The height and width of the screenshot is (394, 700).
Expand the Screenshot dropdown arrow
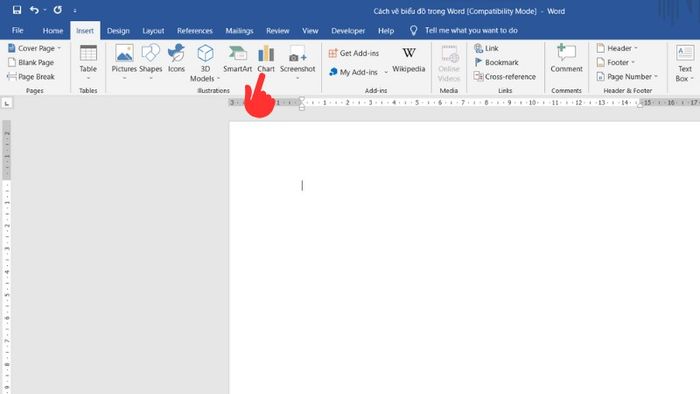[x=297, y=79]
